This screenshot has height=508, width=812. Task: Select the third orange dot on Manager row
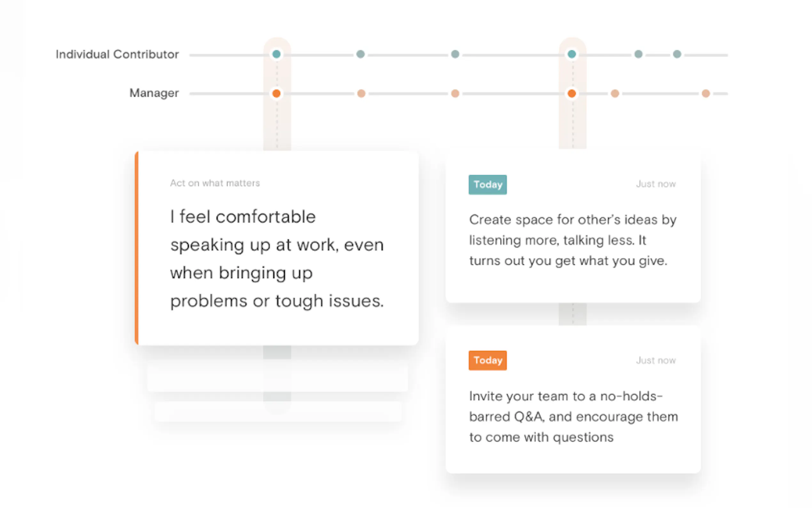(x=455, y=93)
